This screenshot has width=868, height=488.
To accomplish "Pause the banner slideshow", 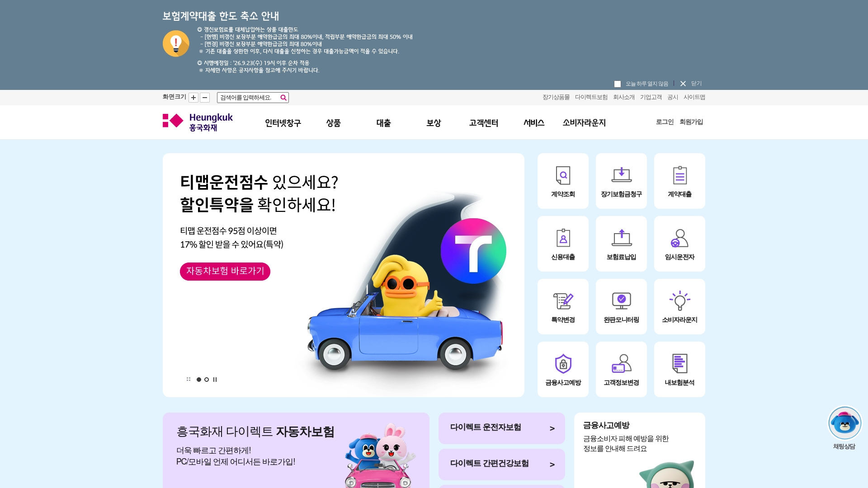I will (x=215, y=380).
